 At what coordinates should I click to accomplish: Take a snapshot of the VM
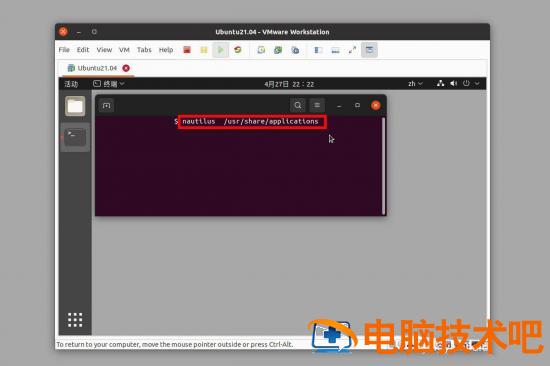(261, 50)
